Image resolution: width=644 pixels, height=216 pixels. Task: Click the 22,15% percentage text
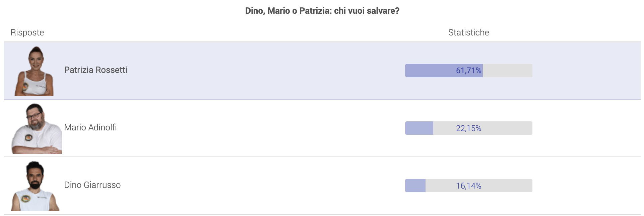coord(468,128)
